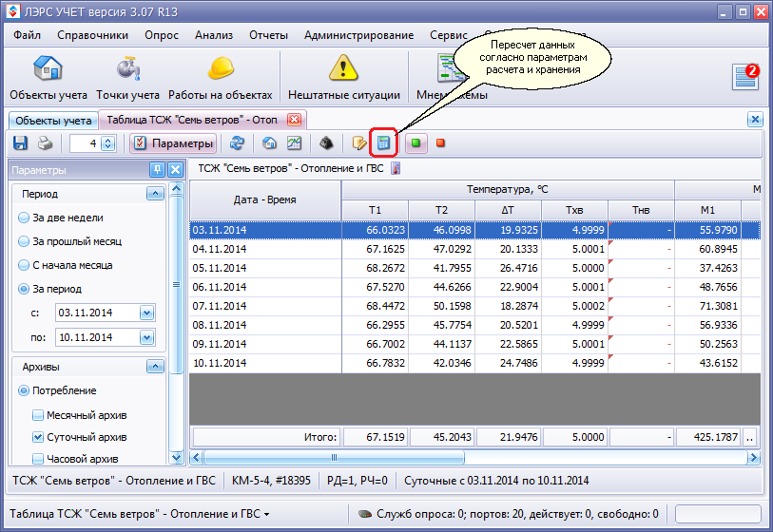
Task: Pin the Параметры side panel
Action: pos(157,170)
